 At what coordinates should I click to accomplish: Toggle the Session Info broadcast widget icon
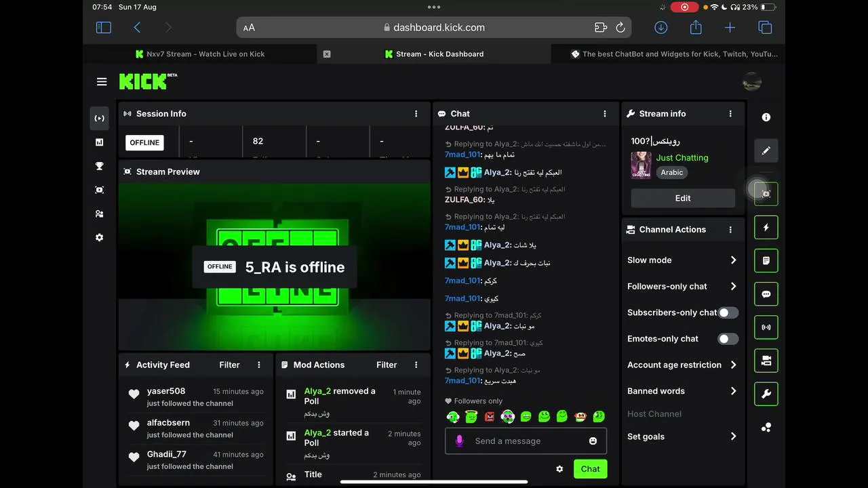(x=766, y=327)
